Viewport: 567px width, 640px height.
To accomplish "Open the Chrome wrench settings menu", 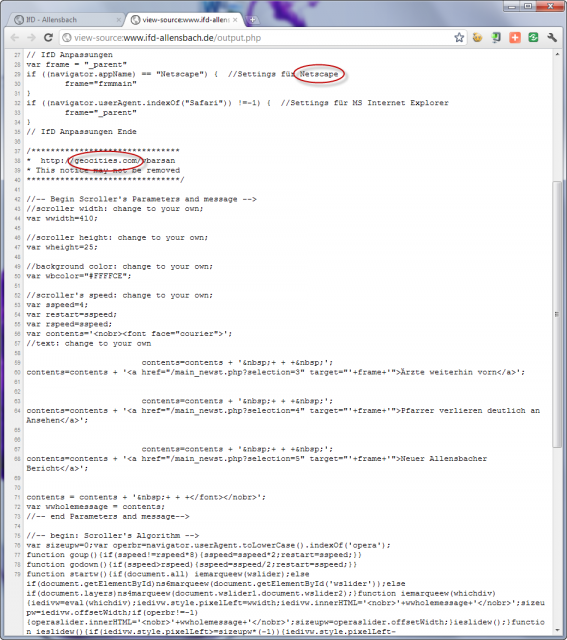I will (x=552, y=38).
